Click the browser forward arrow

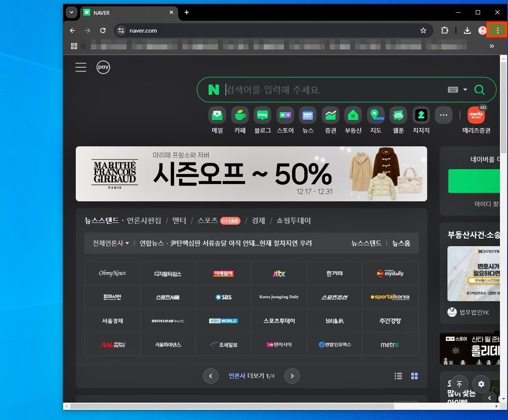tap(88, 30)
